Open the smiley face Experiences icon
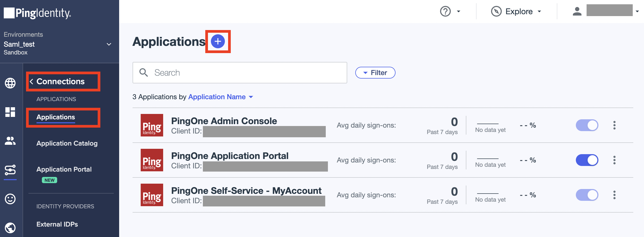 [x=10, y=199]
